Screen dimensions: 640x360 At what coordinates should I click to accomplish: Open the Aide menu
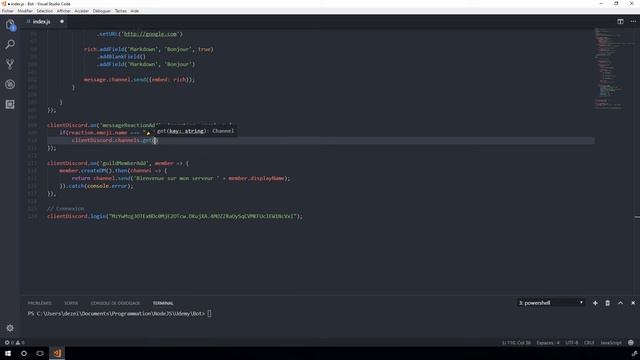point(135,11)
